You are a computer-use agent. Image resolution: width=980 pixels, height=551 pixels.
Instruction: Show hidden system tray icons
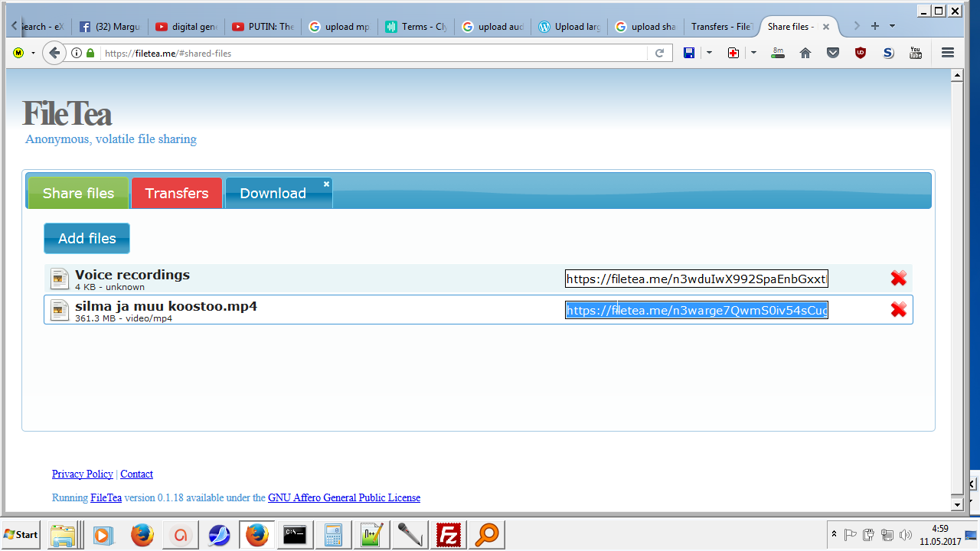click(833, 534)
